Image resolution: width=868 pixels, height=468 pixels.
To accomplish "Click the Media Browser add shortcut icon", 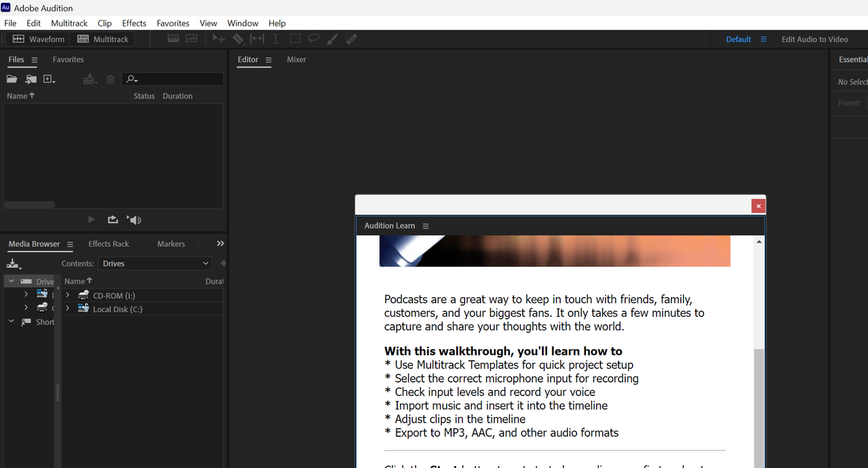I will coord(14,264).
